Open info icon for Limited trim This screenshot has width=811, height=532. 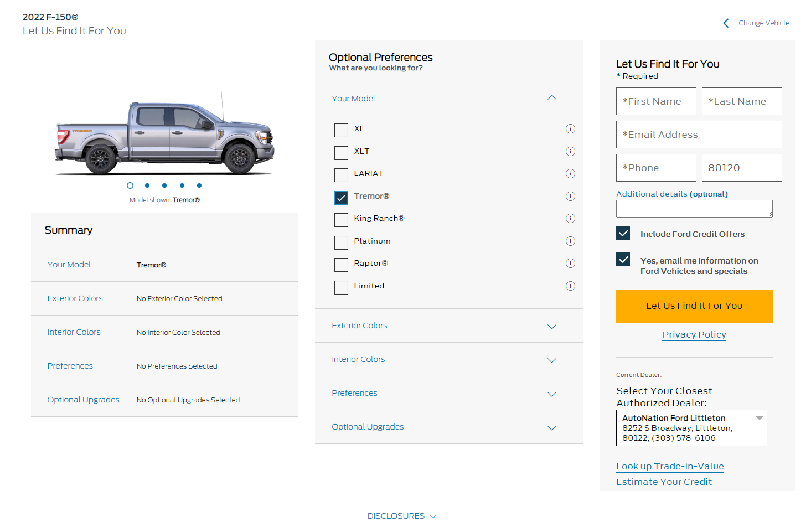[570, 286]
